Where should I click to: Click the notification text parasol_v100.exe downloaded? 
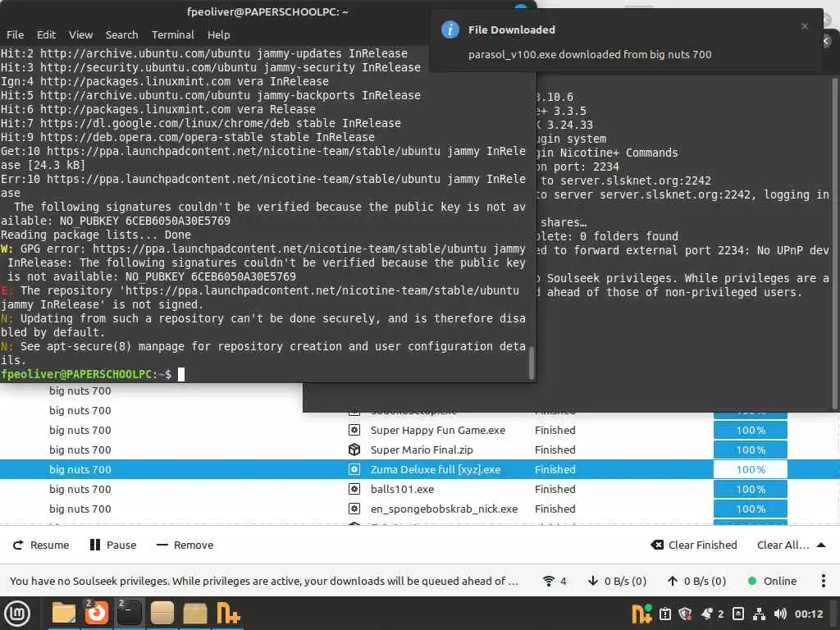tap(590, 54)
